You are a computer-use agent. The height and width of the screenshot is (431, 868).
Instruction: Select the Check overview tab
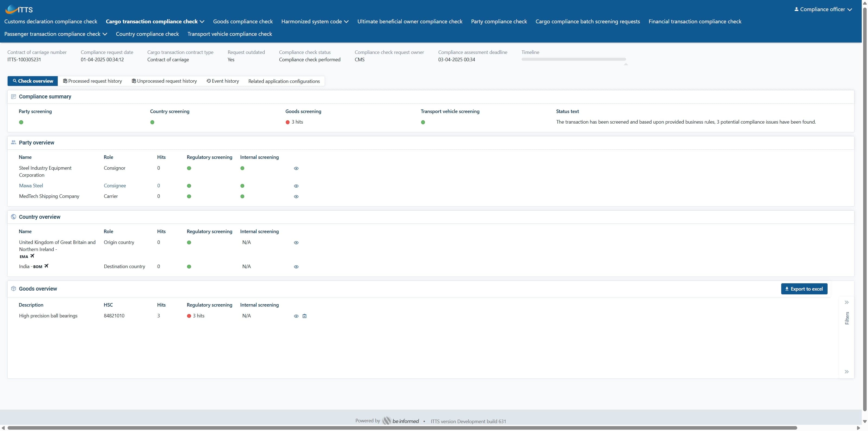(33, 81)
